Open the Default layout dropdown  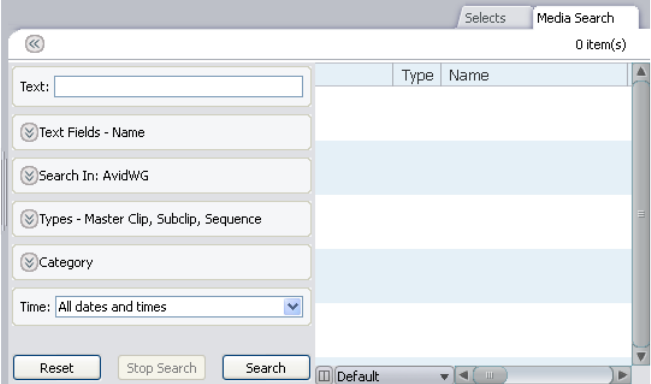(x=394, y=376)
